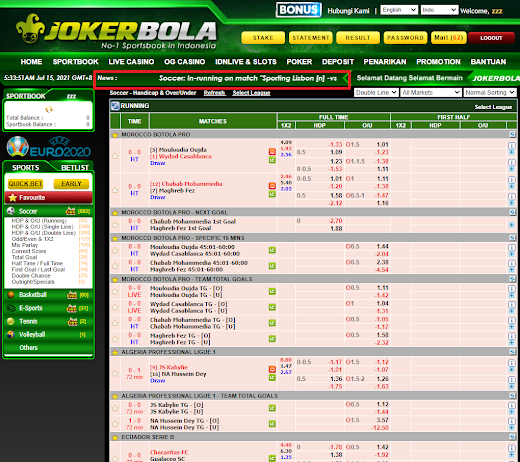
Task: Toggle favourite star for Algeria Professional Ligue 1 header
Action: [115, 352]
